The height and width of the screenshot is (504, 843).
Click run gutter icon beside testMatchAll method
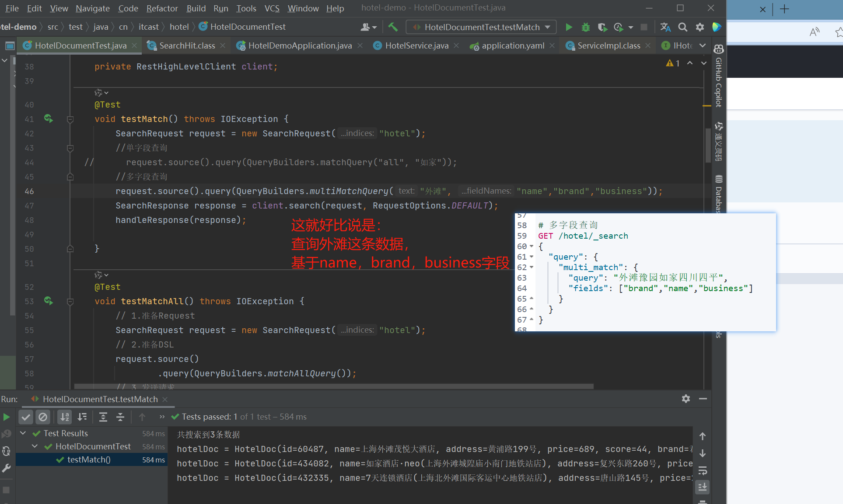[48, 301]
